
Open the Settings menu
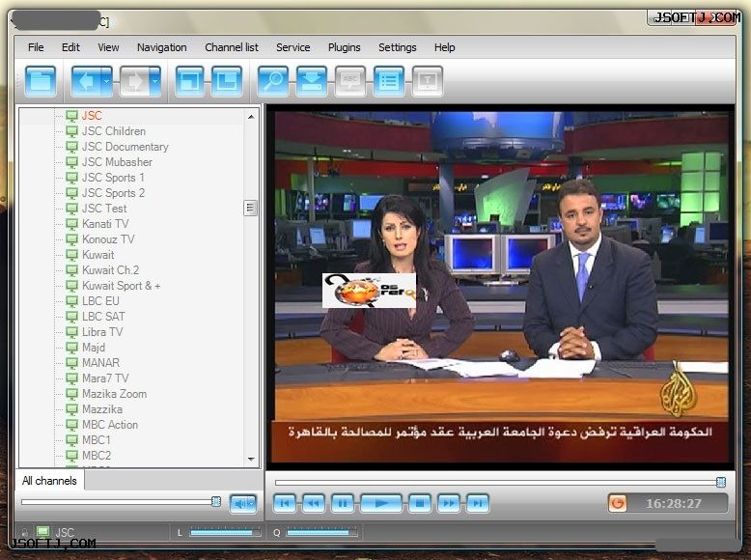pos(397,47)
